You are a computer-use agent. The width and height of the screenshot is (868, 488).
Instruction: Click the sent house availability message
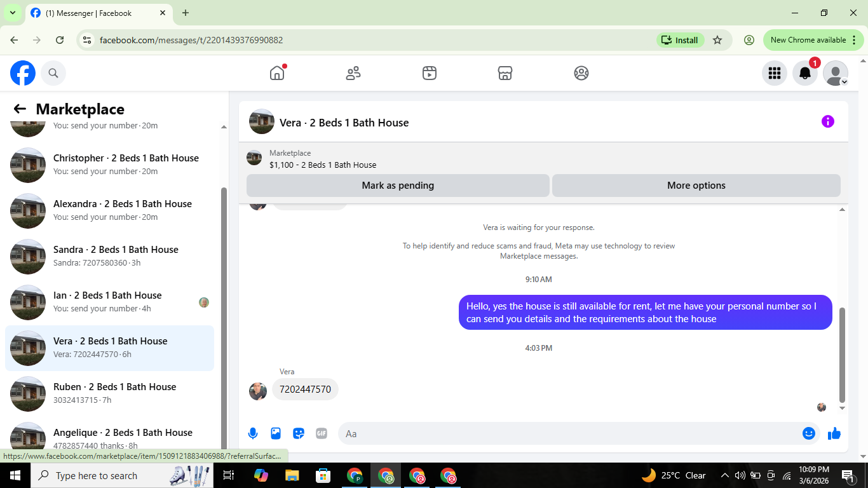point(646,313)
